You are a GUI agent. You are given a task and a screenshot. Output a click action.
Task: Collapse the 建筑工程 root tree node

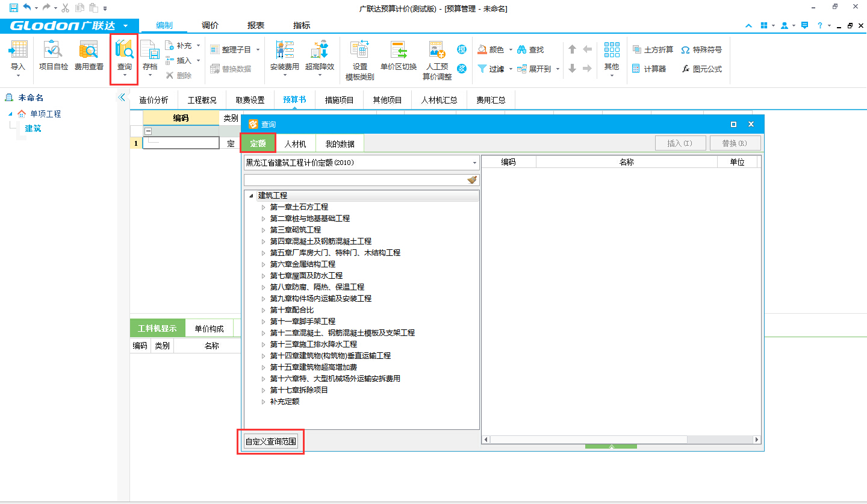coord(251,196)
